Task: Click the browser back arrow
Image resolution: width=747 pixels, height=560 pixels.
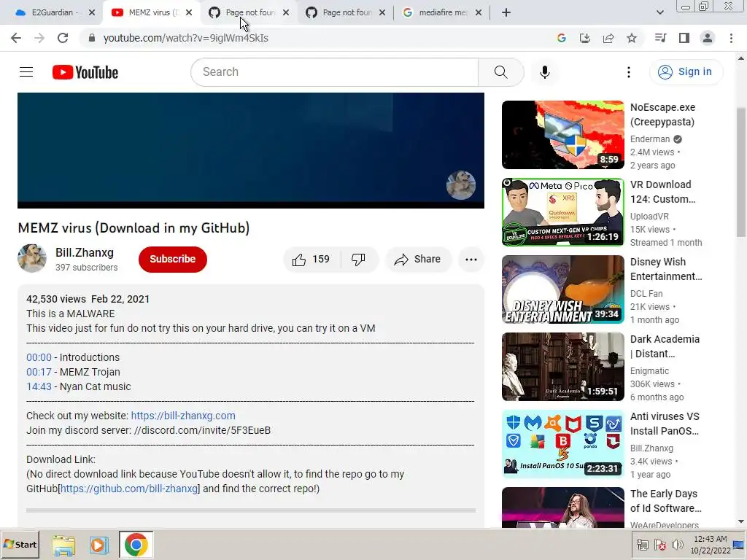Action: (x=16, y=38)
